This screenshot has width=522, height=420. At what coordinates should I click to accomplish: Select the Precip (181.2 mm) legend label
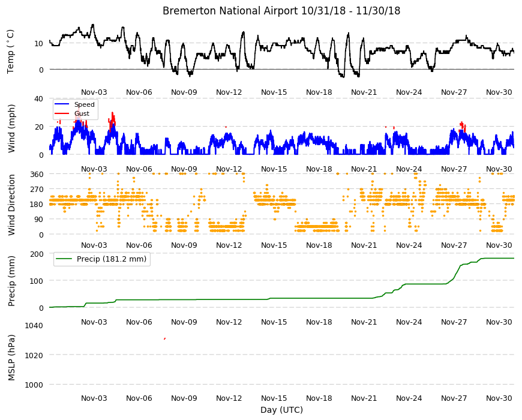[x=112, y=259]
